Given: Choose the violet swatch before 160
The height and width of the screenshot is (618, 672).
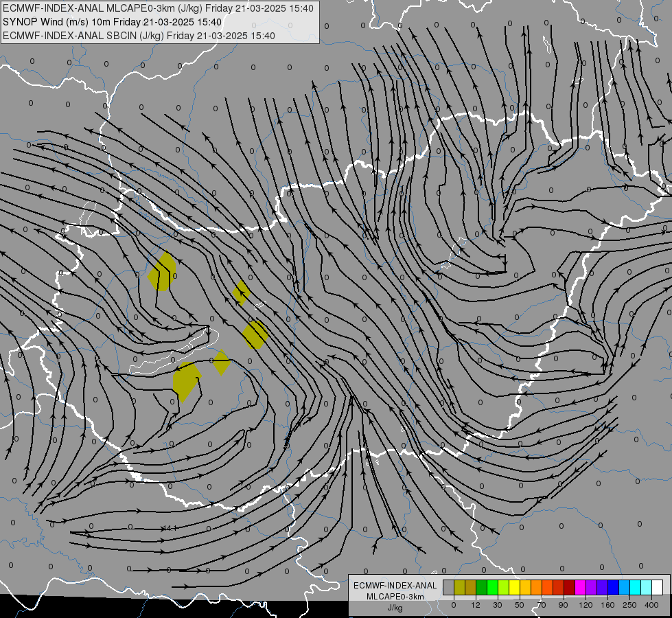Looking at the screenshot, I should (x=602, y=588).
